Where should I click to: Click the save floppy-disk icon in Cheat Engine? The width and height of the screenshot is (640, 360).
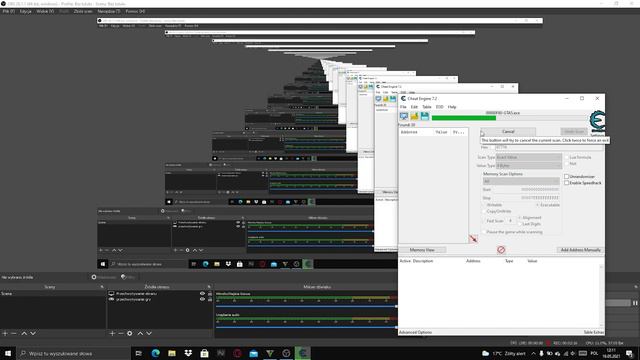424,117
